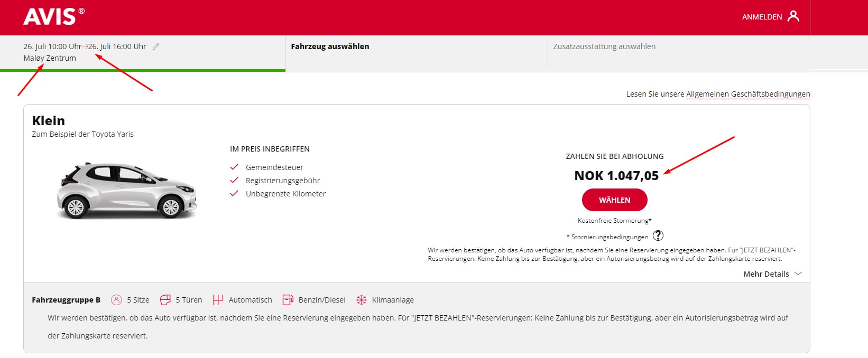
Task: Click the Stornierungsbedingungen question mark icon
Action: pos(658,235)
